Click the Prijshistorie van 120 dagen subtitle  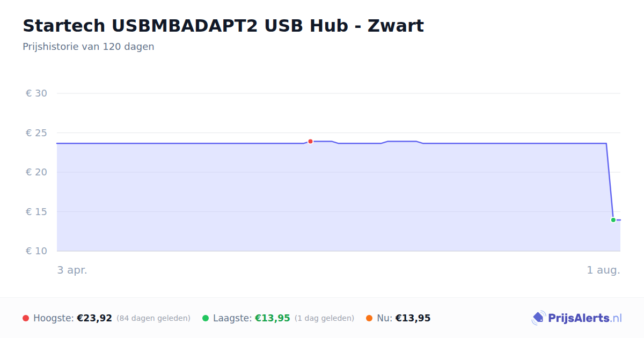[x=89, y=47]
